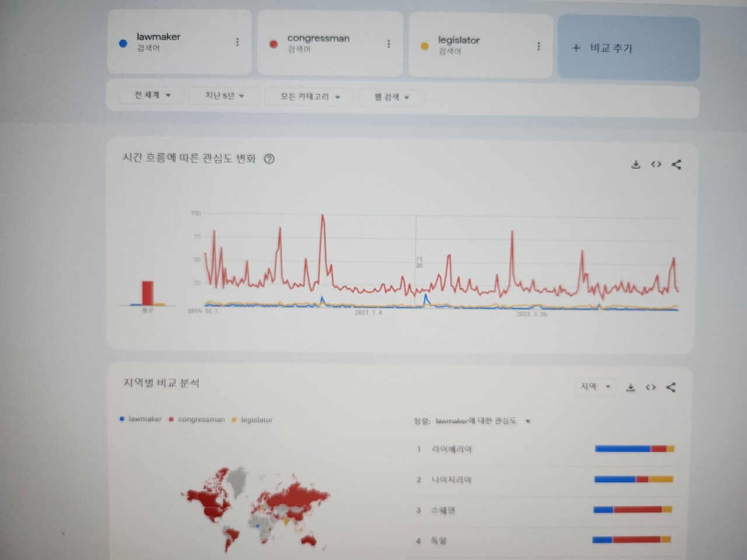Open the three-dot menu on the congressman card
This screenshot has height=560, width=747.
point(389,43)
